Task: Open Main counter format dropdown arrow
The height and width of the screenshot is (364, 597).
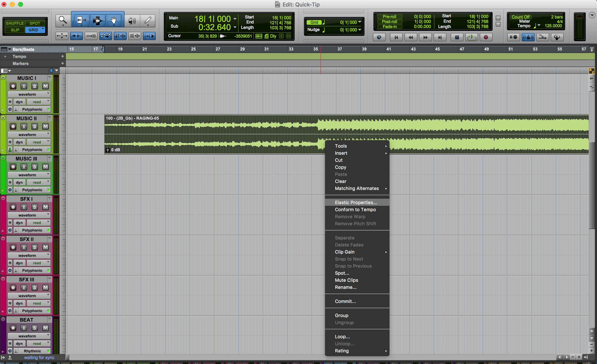Action: point(235,19)
